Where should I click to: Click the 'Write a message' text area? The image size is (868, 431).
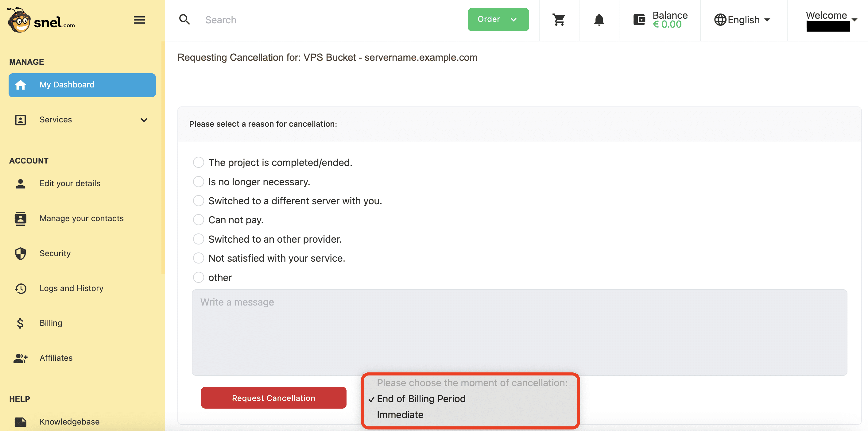click(519, 332)
